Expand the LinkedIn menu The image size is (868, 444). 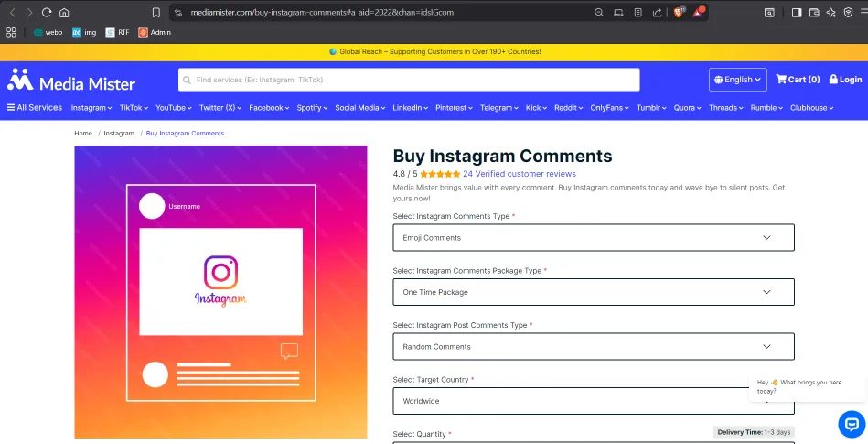pyautogui.click(x=410, y=107)
